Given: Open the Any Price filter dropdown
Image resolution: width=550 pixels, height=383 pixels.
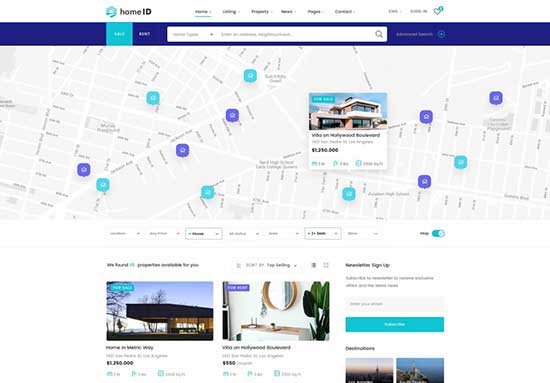Looking at the screenshot, I should point(164,234).
